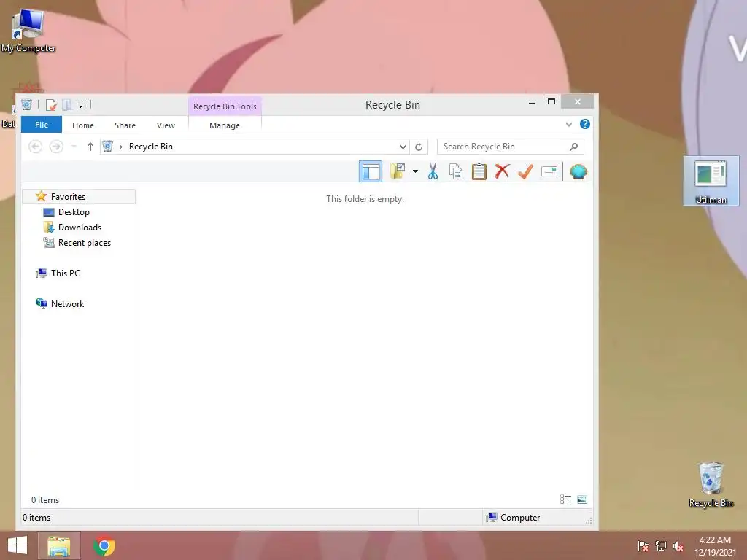Expand the ribbon with the chevron
The image size is (747, 560).
tap(568, 124)
